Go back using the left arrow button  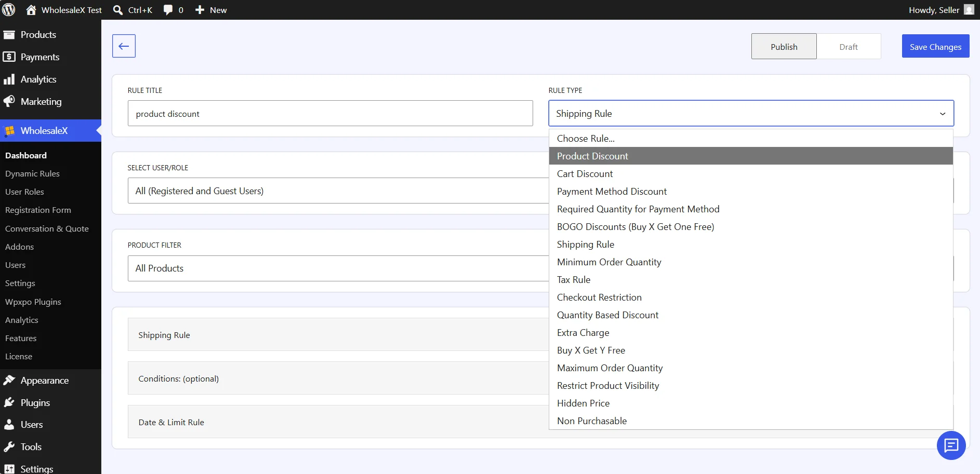[x=124, y=46]
